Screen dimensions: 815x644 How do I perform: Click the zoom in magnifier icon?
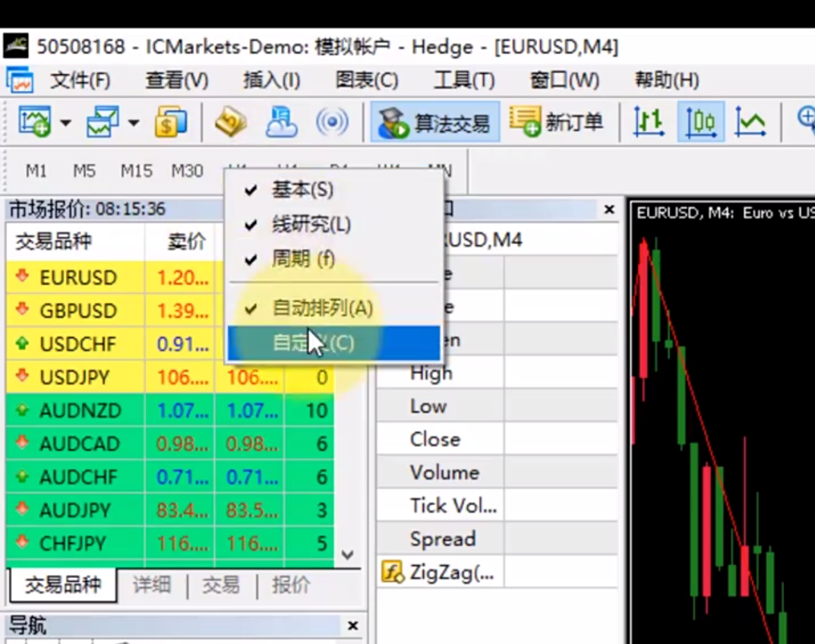click(806, 119)
